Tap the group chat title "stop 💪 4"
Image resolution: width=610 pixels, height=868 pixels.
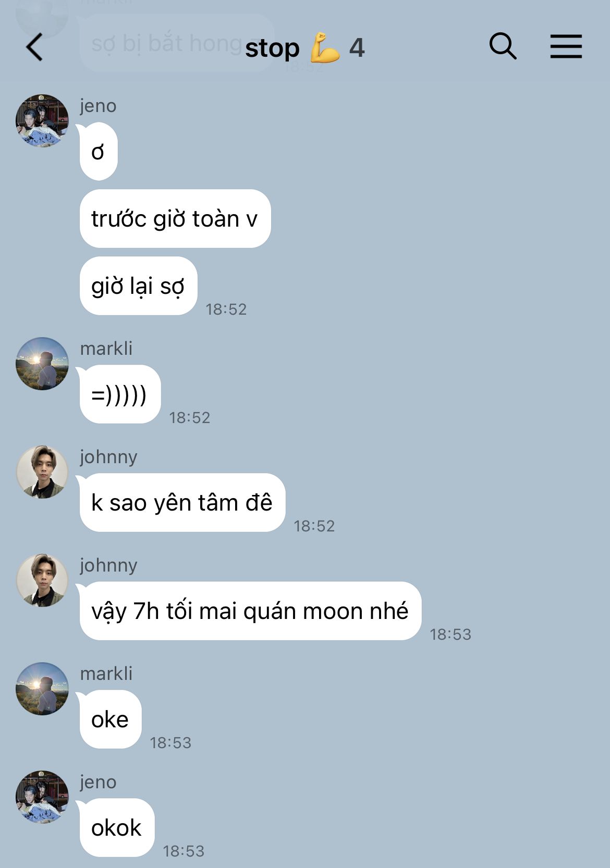point(305,47)
